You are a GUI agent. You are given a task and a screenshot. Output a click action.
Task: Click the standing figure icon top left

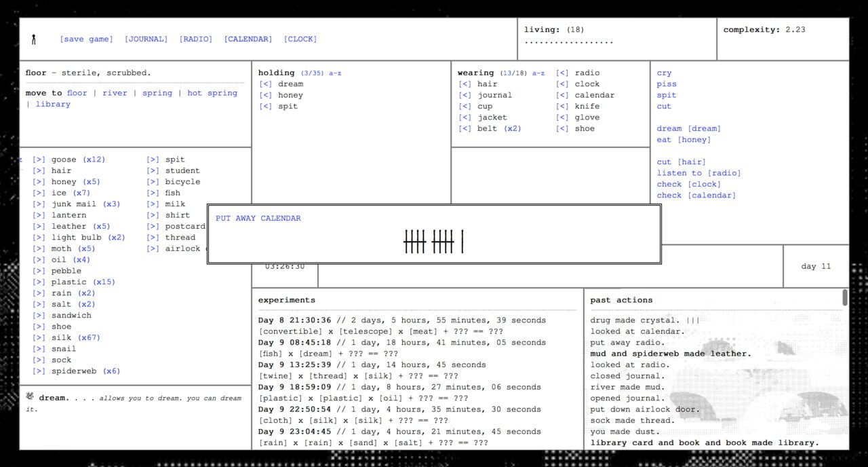pyautogui.click(x=33, y=39)
